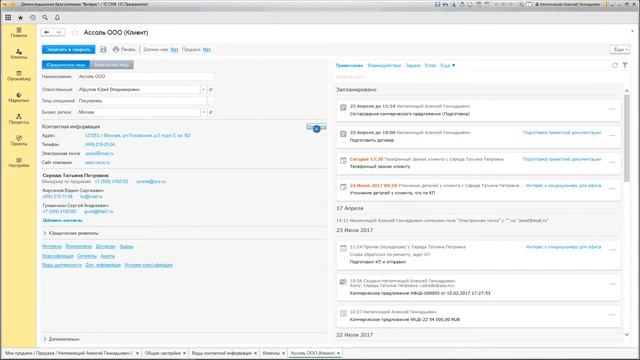Click the Наименование input field
Screen dimensions: 640x360
click(145, 76)
